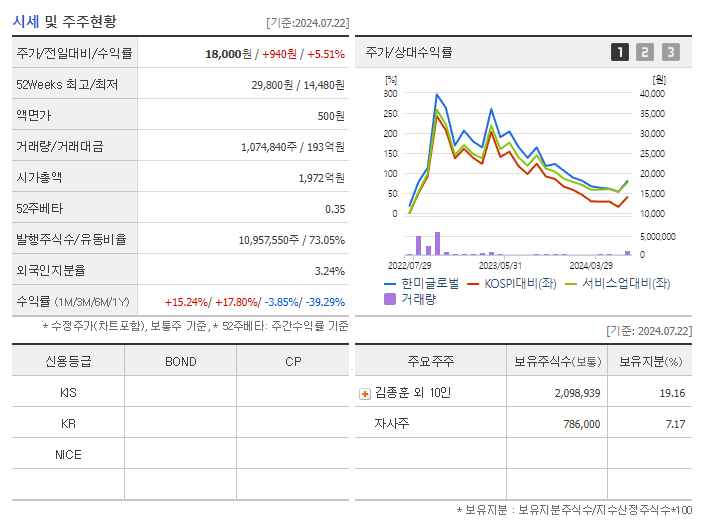This screenshot has width=702, height=525.
Task: Click the 주가/전일대비/수익률 row label
Action: pos(74,53)
